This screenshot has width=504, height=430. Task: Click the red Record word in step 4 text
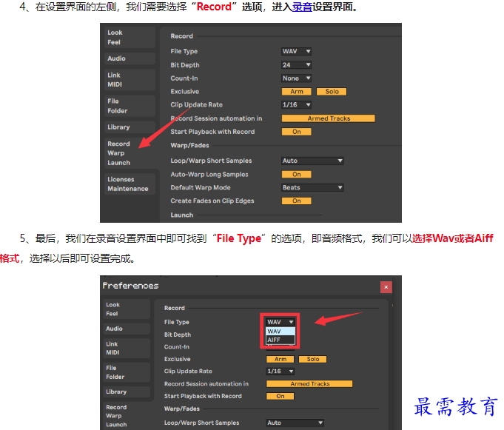pyautogui.click(x=214, y=7)
